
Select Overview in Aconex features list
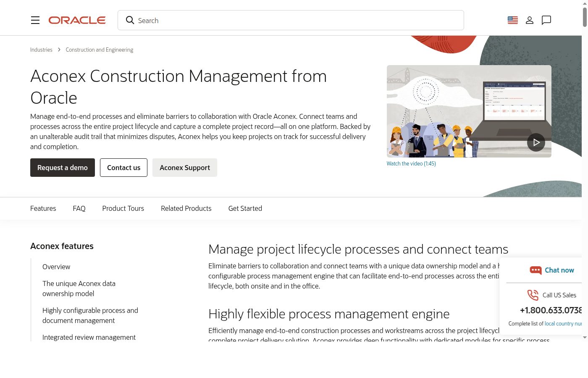pyautogui.click(x=56, y=267)
